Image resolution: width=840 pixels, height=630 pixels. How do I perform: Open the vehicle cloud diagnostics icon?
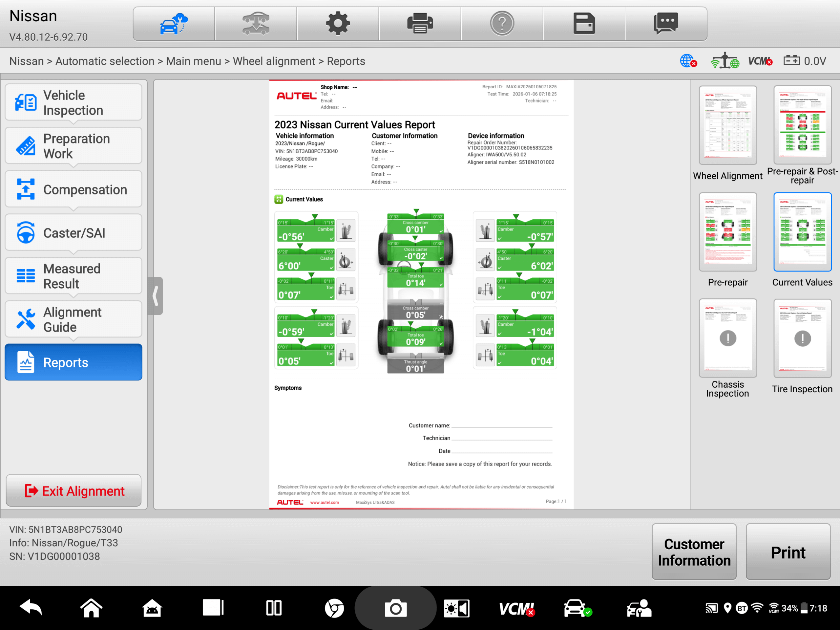[174, 24]
